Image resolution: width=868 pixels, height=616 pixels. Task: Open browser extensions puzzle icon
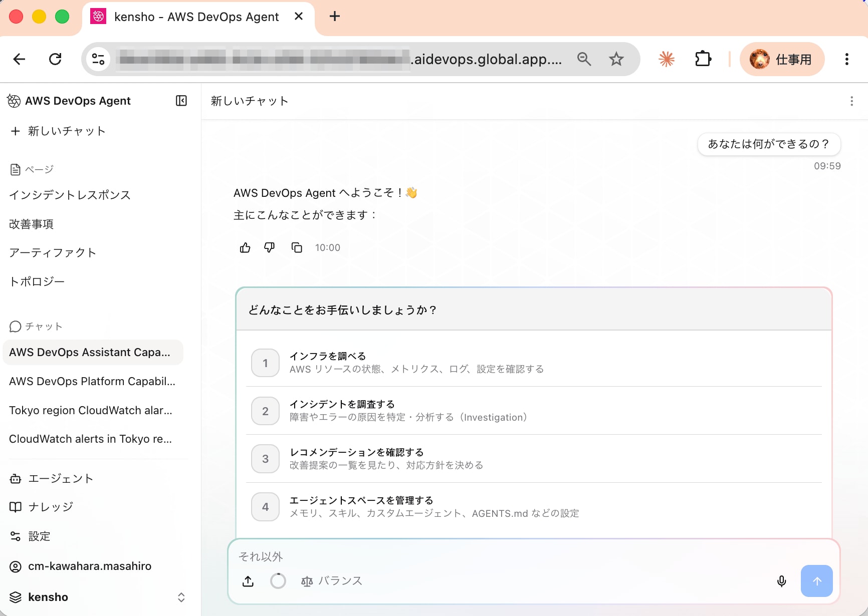click(703, 59)
